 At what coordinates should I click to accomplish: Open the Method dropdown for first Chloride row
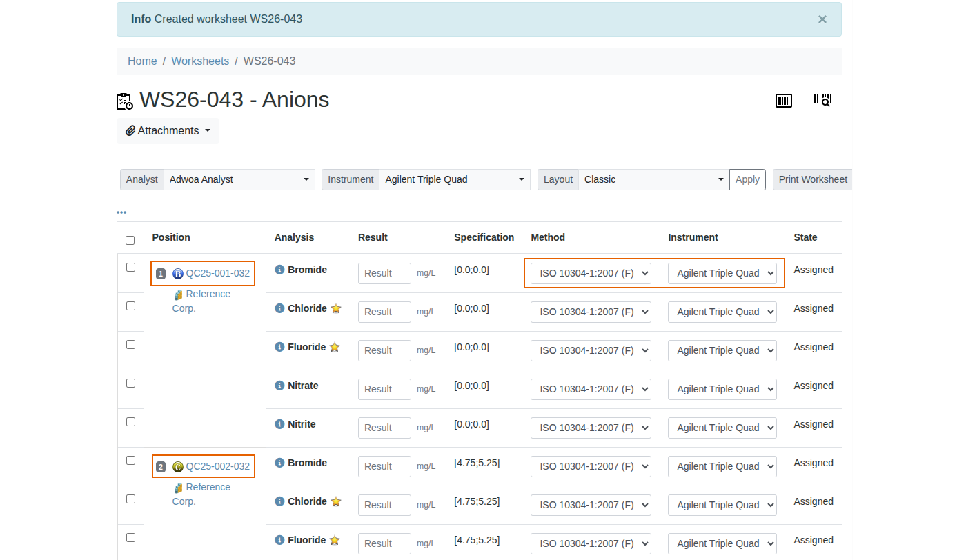pyautogui.click(x=590, y=312)
